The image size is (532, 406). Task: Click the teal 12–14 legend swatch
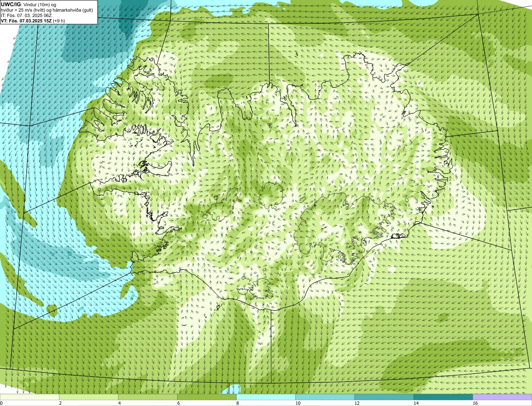point(384,397)
